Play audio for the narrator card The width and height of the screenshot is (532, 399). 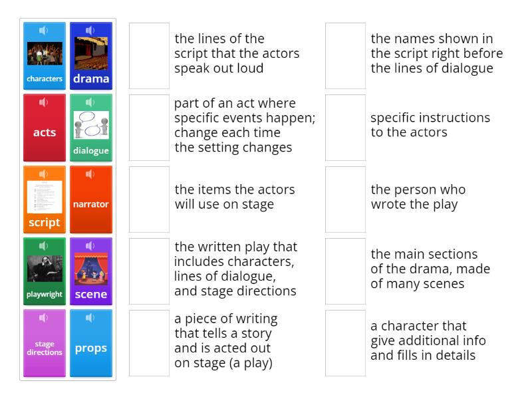90,174
